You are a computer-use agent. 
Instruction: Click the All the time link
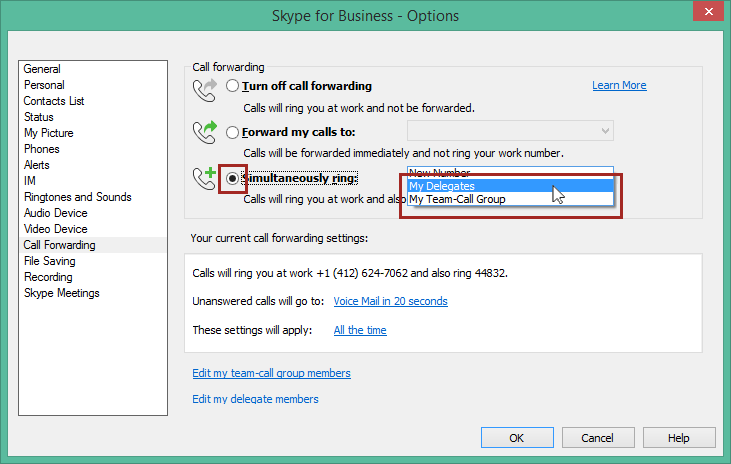360,330
